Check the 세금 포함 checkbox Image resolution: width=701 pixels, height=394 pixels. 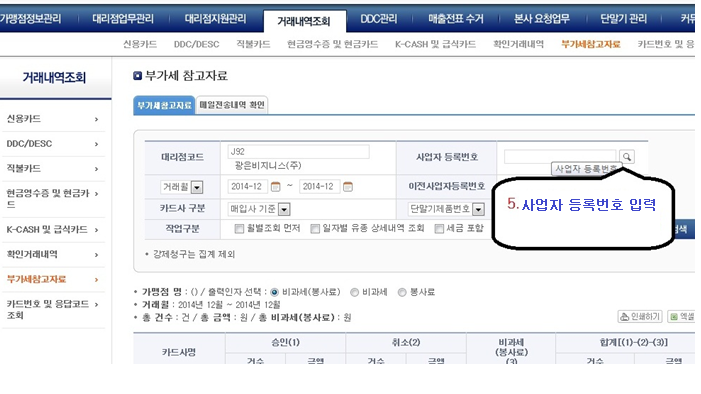coord(439,229)
